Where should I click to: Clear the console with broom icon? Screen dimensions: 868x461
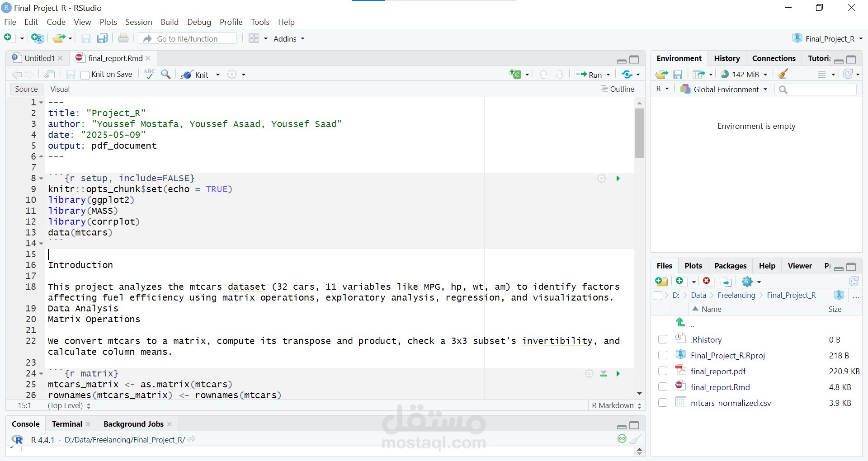coord(636,439)
